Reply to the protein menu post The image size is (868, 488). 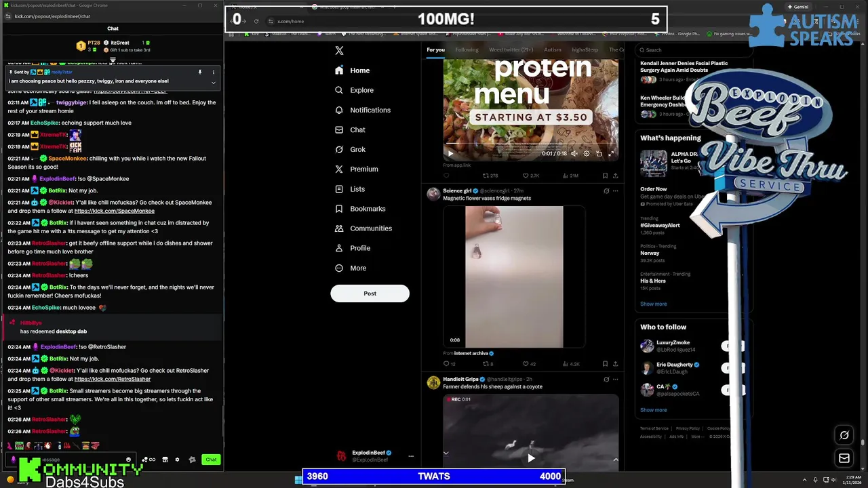[446, 176]
